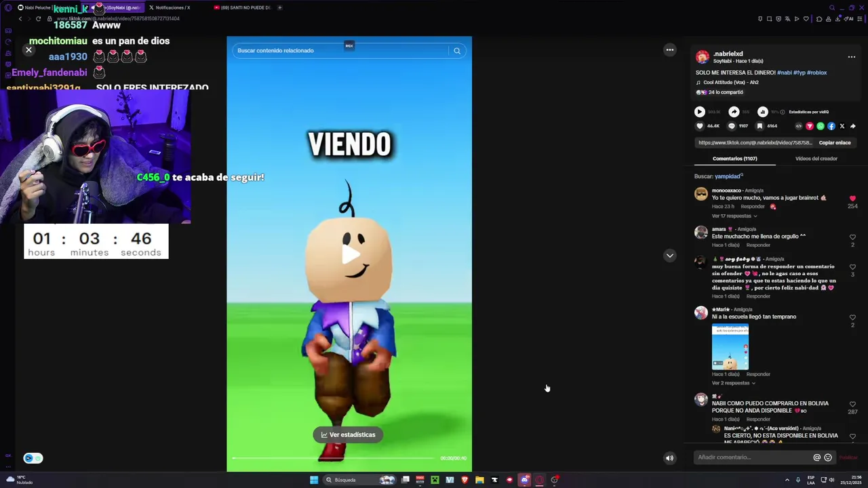Select the Comentarios (1107) tab

pos(734,159)
